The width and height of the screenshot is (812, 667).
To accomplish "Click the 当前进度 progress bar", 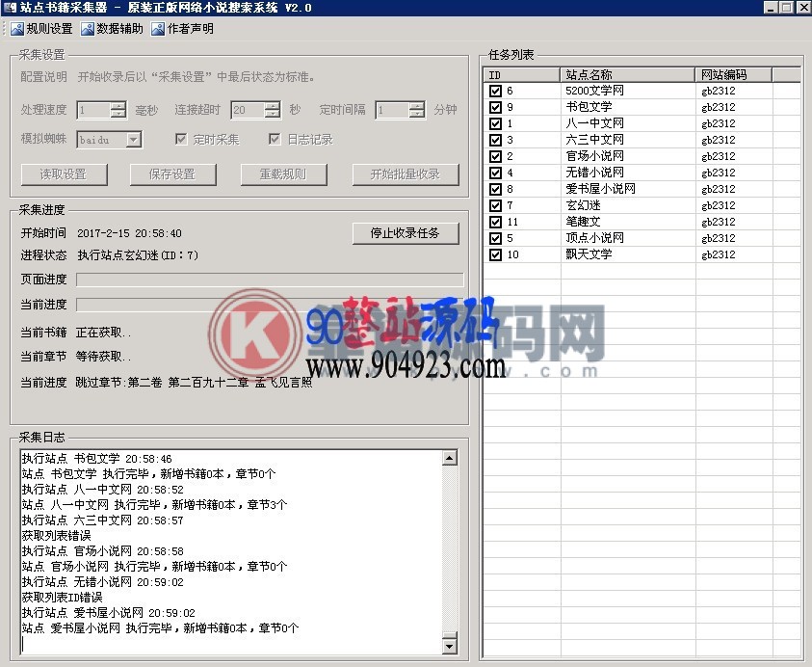I will pos(270,305).
